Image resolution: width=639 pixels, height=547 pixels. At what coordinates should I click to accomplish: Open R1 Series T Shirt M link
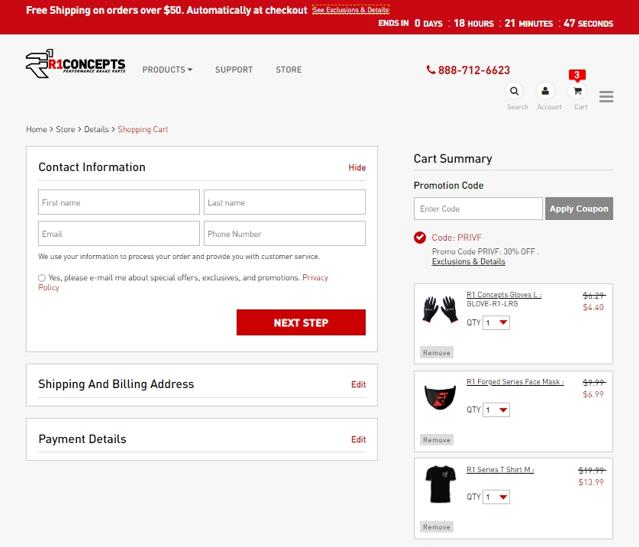[500, 470]
